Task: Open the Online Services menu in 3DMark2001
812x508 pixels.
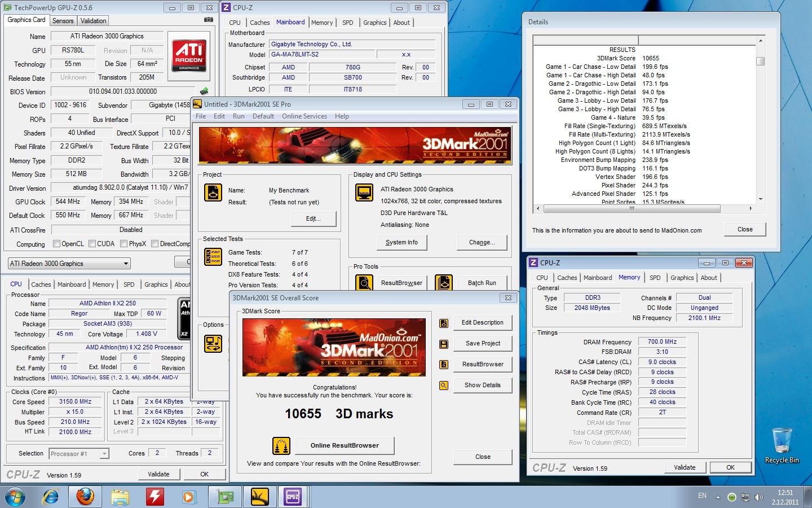Action: tap(304, 116)
